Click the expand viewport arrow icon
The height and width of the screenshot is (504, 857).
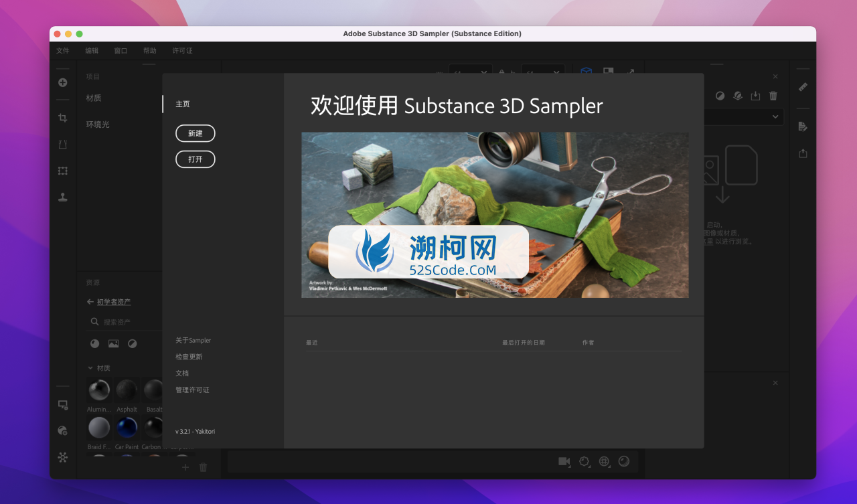(x=630, y=72)
